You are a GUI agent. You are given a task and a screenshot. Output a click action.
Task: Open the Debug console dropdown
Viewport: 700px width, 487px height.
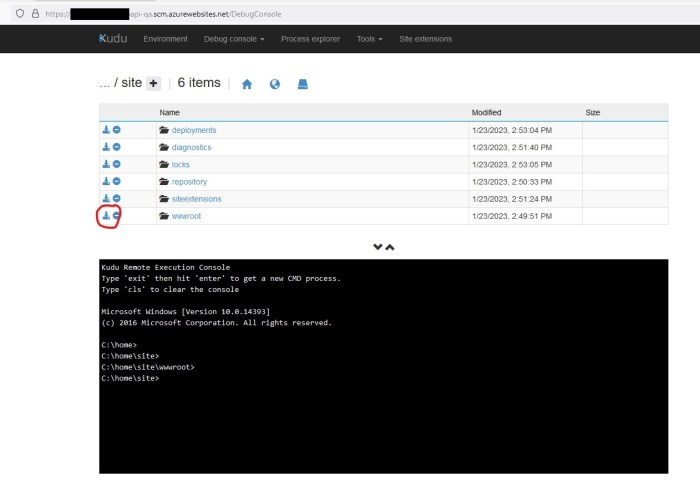(x=234, y=39)
